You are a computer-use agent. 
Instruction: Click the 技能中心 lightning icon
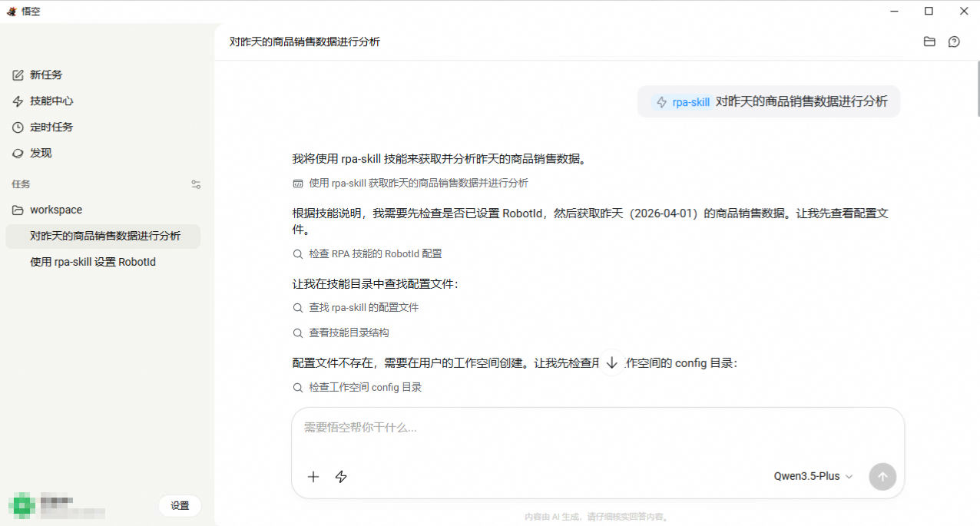pyautogui.click(x=18, y=101)
